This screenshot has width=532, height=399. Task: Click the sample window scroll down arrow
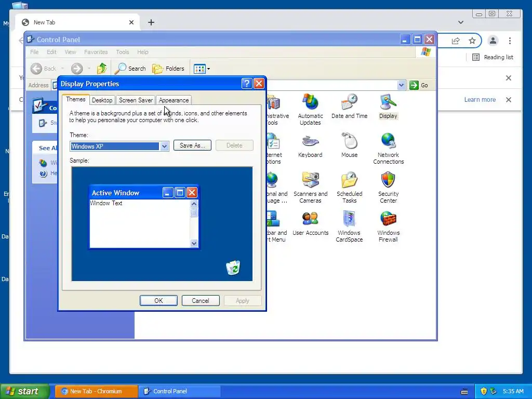coord(194,243)
